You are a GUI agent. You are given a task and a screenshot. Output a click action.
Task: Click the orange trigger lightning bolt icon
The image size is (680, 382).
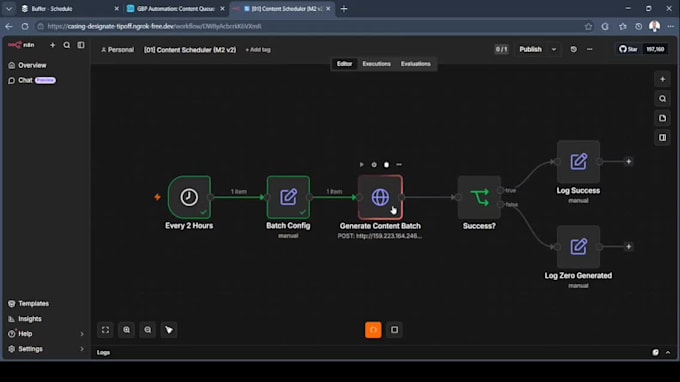click(x=157, y=197)
